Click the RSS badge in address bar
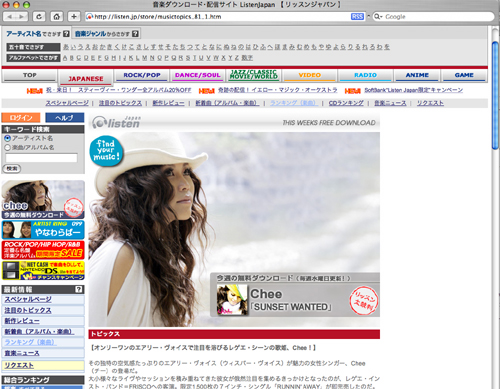 coord(357,16)
